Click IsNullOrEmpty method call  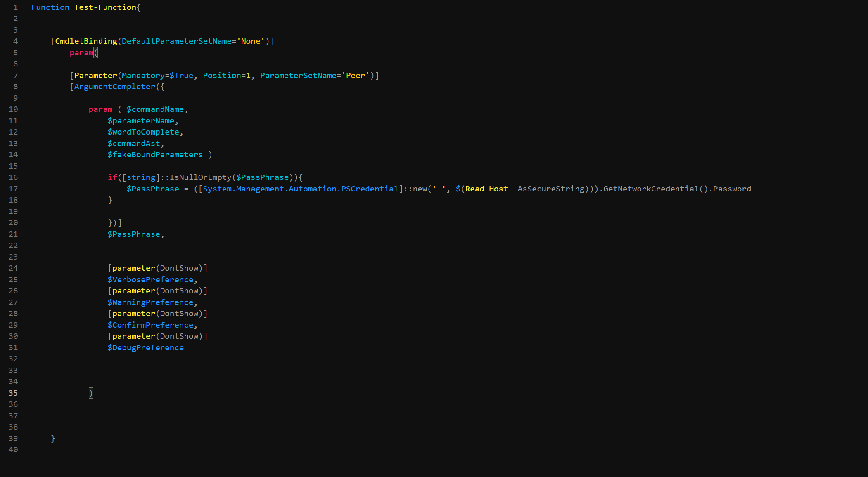[x=201, y=177]
